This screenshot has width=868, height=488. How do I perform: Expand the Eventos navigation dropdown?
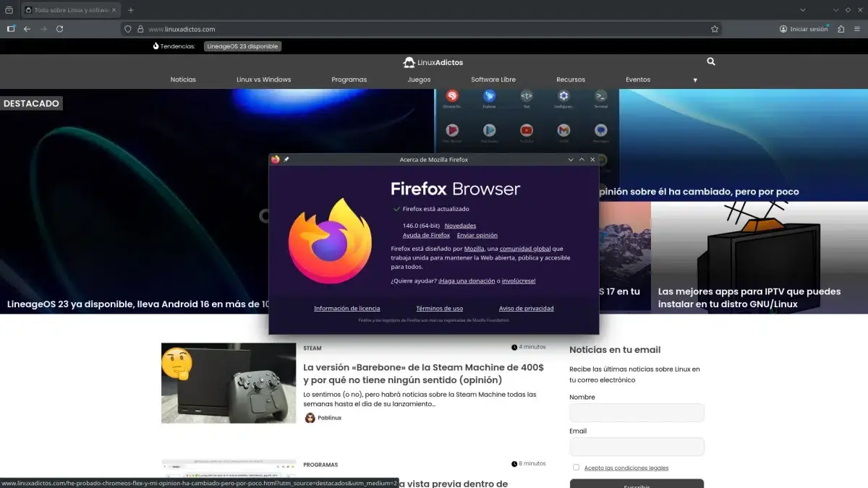click(637, 80)
